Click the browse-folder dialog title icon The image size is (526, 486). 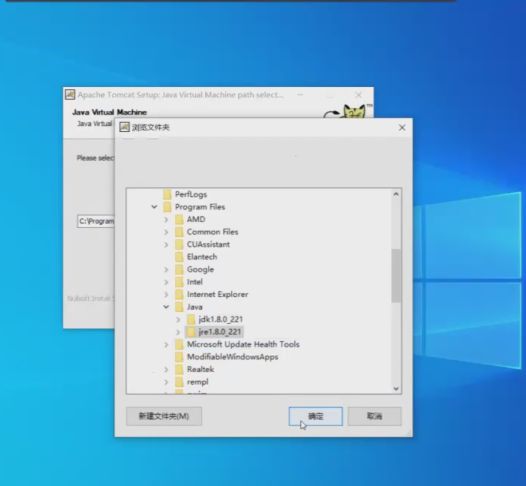(x=124, y=127)
